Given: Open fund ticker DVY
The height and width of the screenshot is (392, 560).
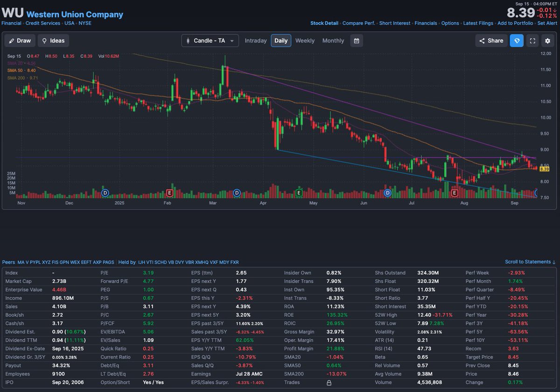Looking at the screenshot, I should pyautogui.click(x=180, y=262).
